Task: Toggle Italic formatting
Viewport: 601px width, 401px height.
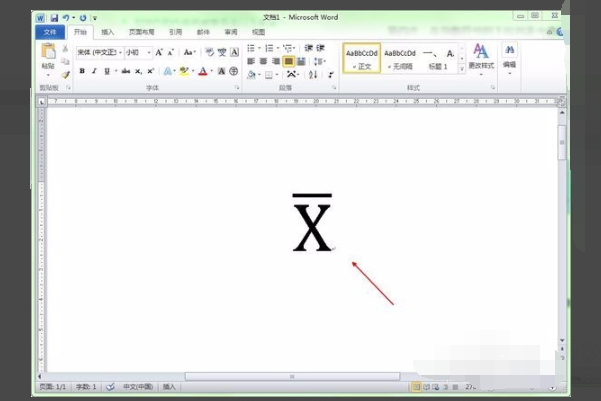Action: [94, 71]
